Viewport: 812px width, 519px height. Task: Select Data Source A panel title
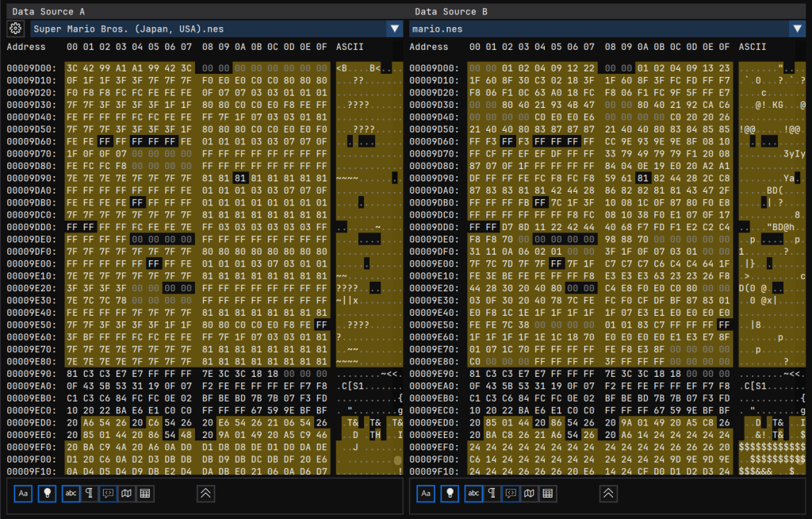[x=48, y=11]
